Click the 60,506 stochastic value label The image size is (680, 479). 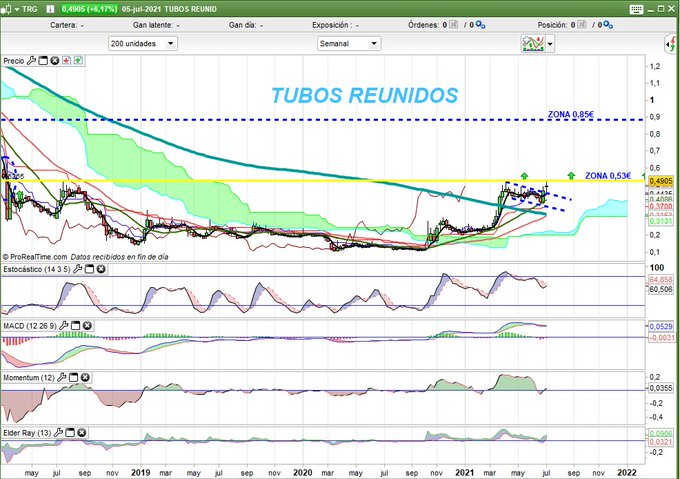coord(660,289)
